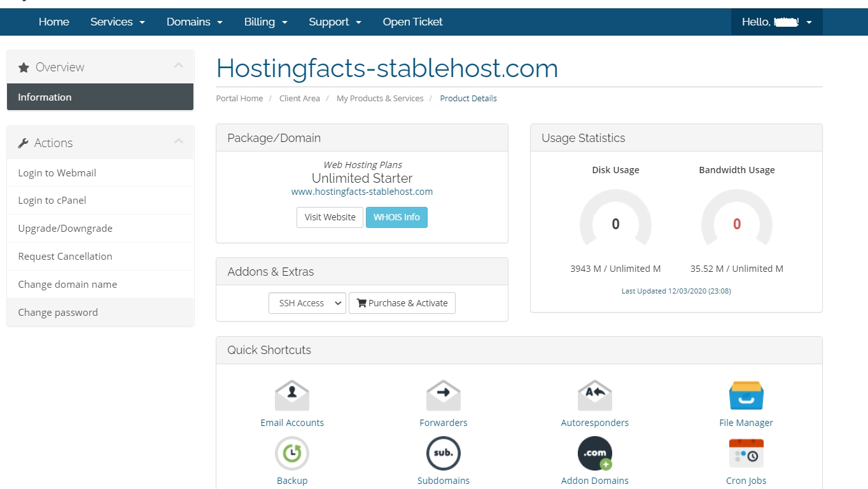Click My Products & Services breadcrumb

coord(380,99)
